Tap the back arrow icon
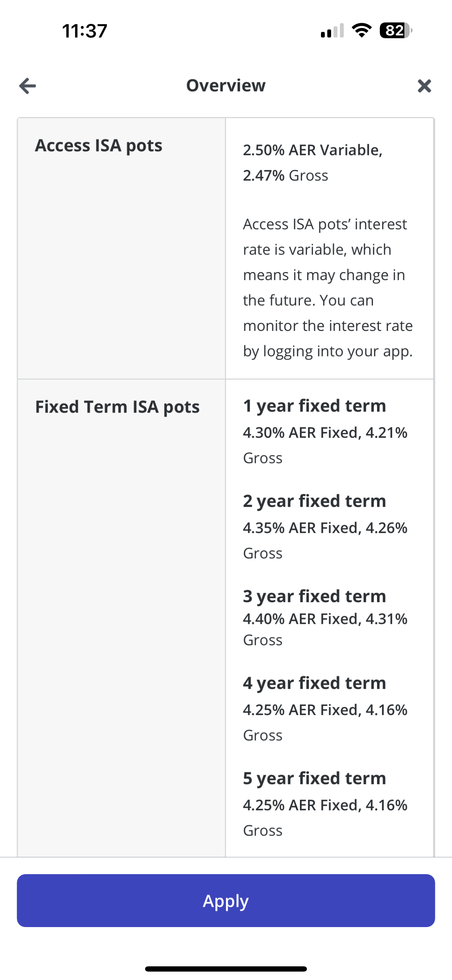The image size is (452, 980). pyautogui.click(x=28, y=86)
